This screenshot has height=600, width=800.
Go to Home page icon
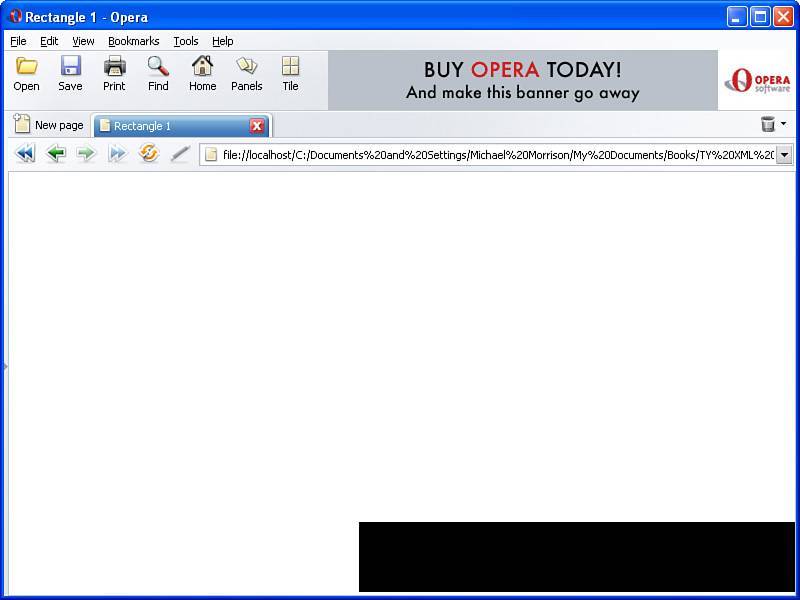click(203, 66)
